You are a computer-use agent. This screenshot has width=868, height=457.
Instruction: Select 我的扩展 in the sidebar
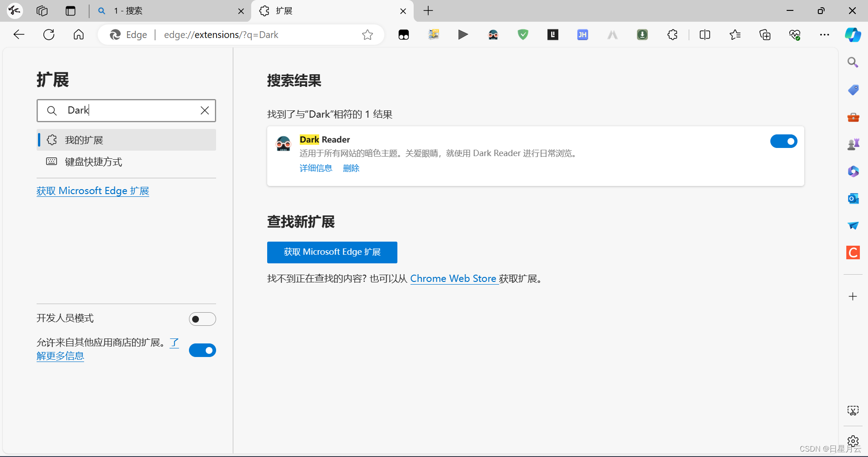(x=126, y=140)
